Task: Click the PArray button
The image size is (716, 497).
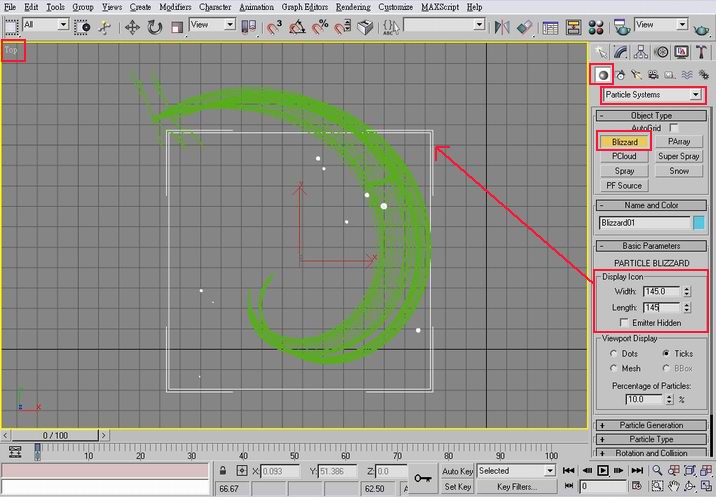Action: click(x=679, y=142)
